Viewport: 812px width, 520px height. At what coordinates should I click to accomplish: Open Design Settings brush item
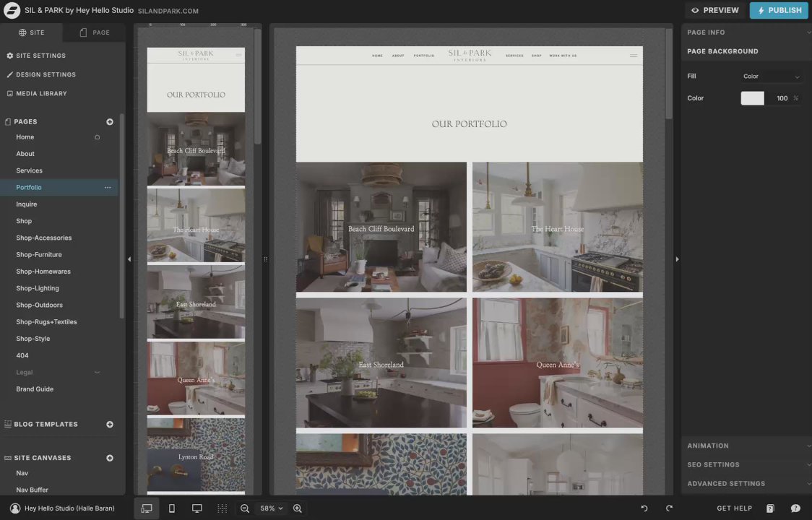[41, 74]
